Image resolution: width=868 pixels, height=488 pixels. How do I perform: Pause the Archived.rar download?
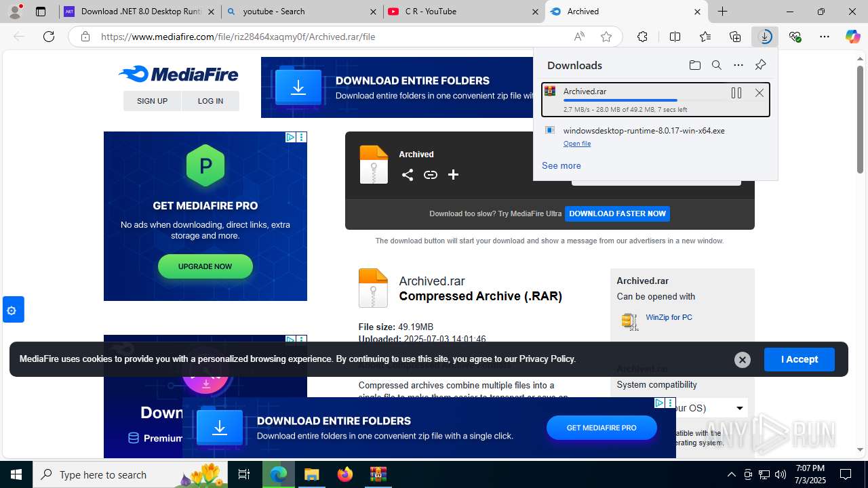(736, 93)
